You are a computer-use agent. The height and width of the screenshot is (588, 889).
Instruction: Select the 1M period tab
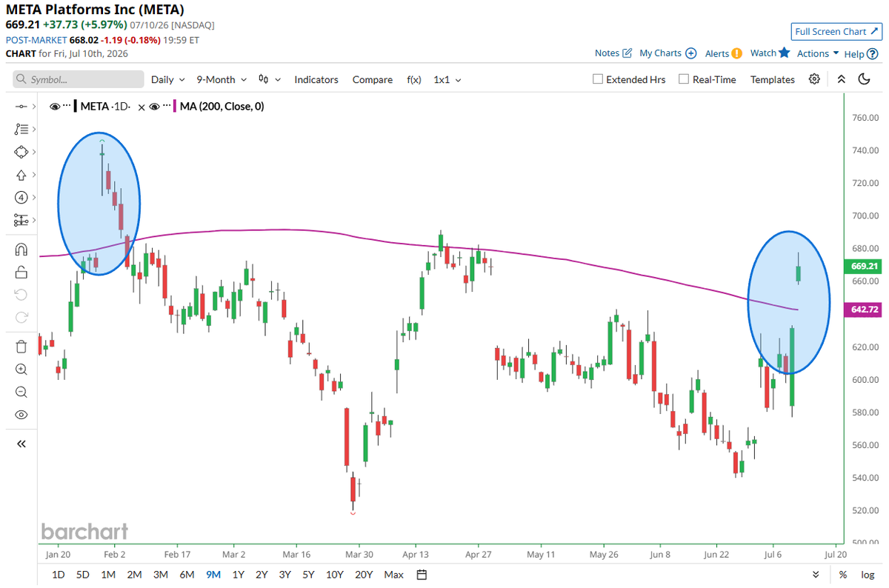tap(108, 575)
